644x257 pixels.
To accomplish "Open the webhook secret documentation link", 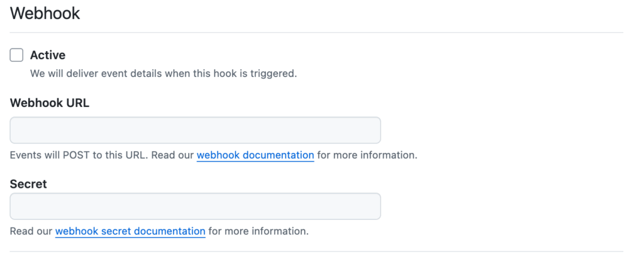I will [x=130, y=231].
